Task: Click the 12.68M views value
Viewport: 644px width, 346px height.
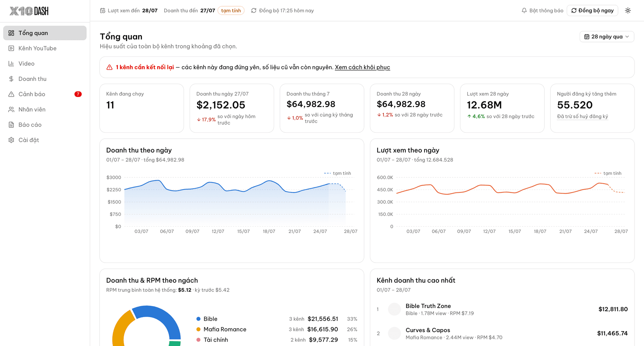Action: pyautogui.click(x=484, y=105)
